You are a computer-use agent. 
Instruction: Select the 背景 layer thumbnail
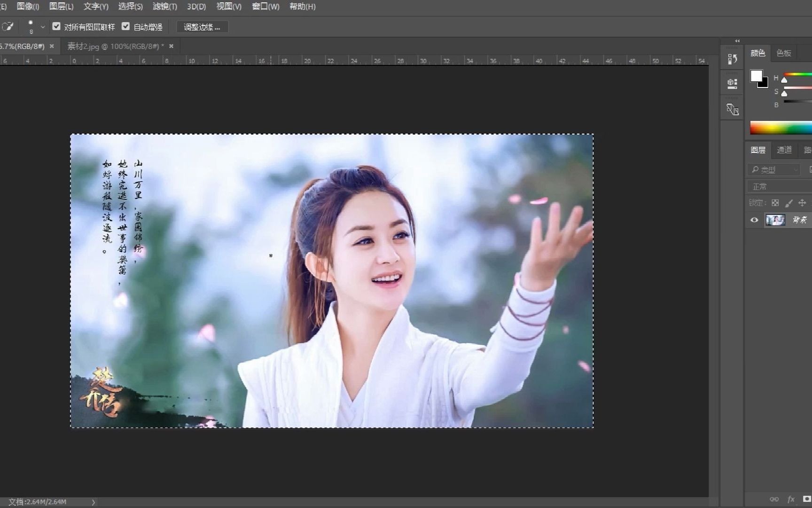click(775, 220)
